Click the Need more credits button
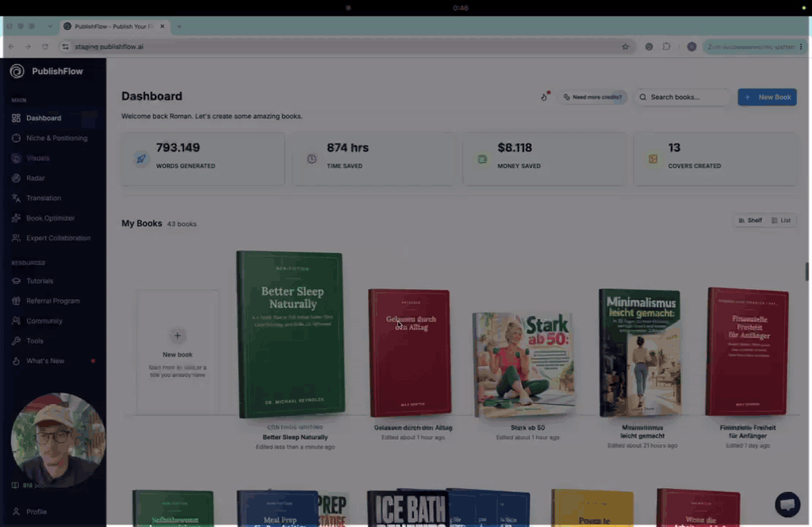 [x=593, y=97]
